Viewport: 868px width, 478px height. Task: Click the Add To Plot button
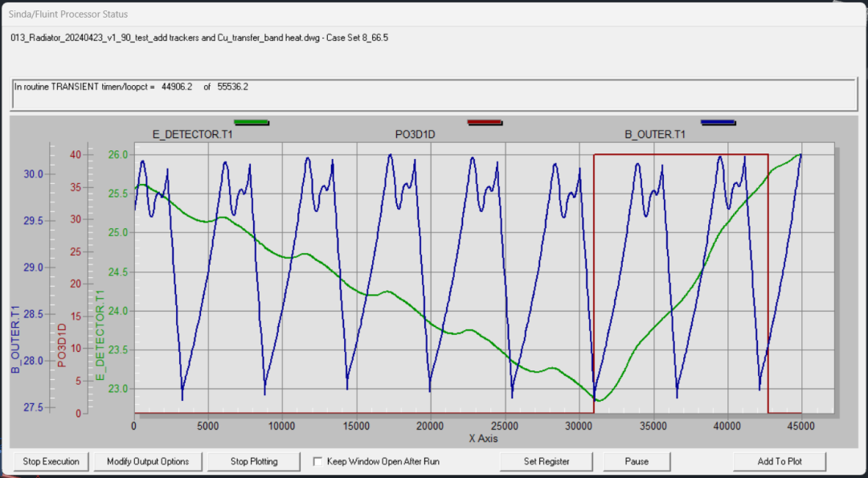pos(780,461)
